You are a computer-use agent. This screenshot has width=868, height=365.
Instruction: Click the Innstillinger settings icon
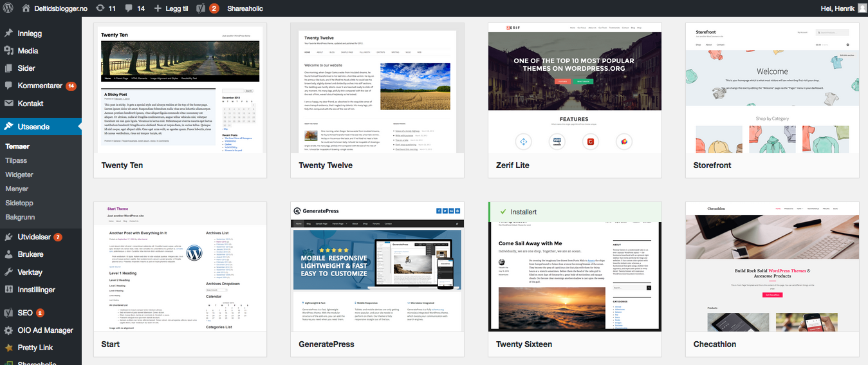point(9,290)
